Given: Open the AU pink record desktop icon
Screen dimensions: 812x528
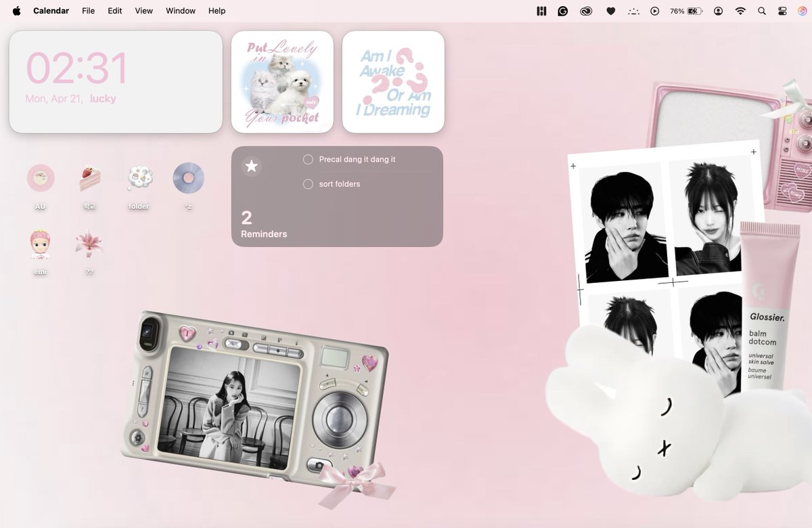Looking at the screenshot, I should (x=41, y=179).
